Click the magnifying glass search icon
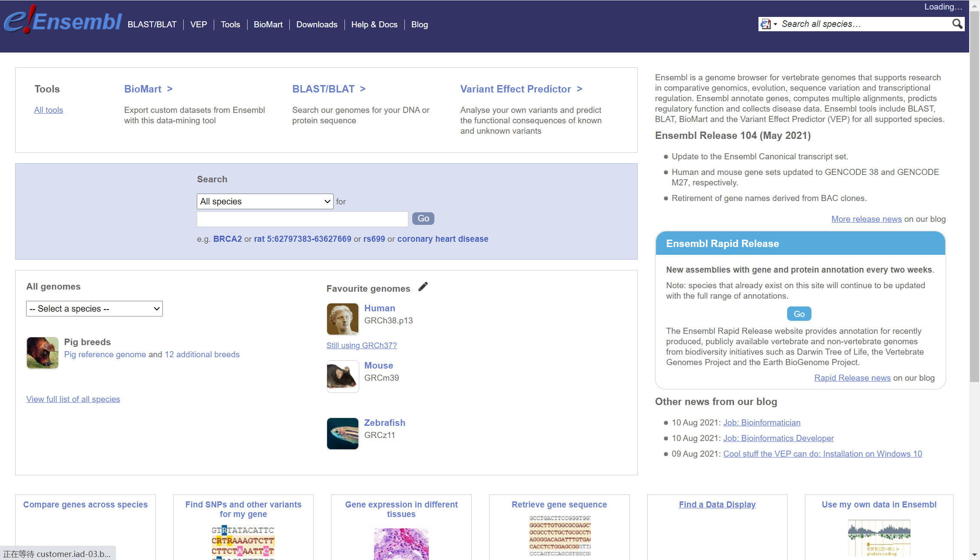Screen dimensions: 980x560 pyautogui.click(x=957, y=24)
